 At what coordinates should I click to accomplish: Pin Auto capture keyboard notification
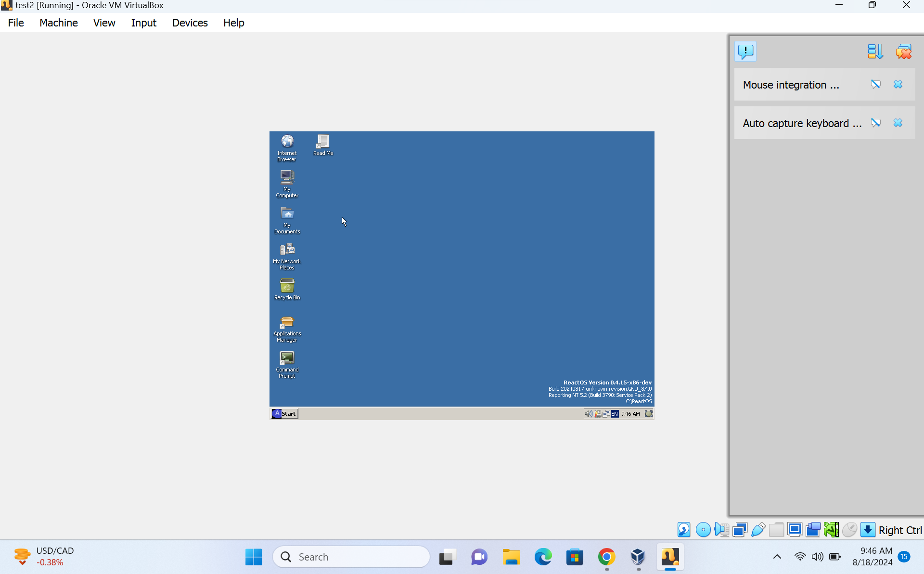tap(876, 123)
